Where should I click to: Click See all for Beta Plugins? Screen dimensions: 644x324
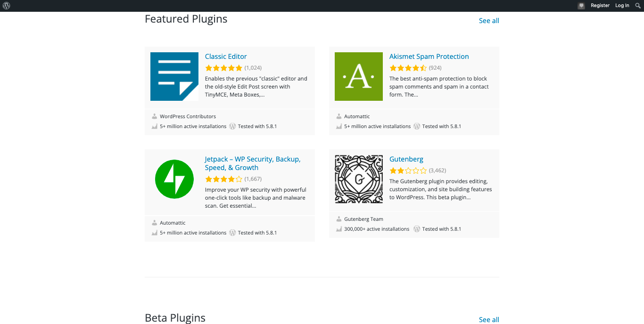[488, 320]
